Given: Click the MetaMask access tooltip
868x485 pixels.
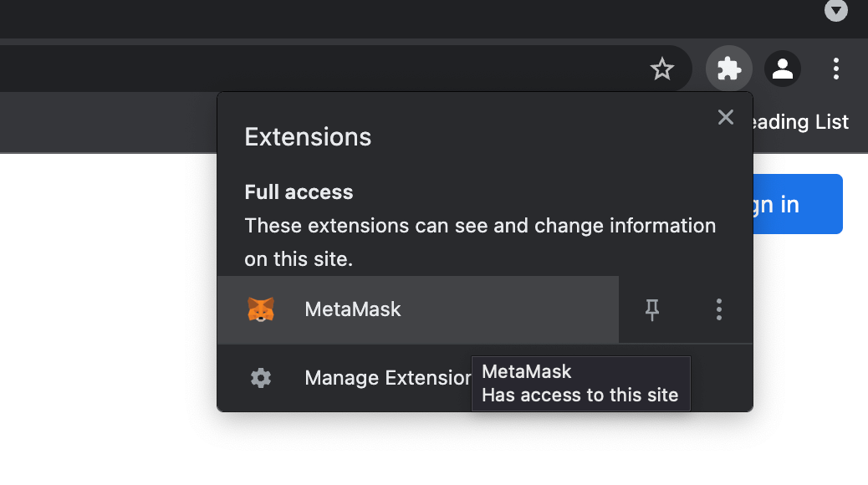Looking at the screenshot, I should click(580, 383).
